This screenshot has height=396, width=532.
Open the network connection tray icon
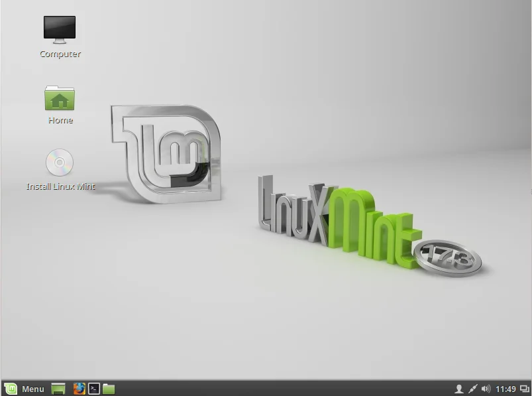click(x=472, y=389)
